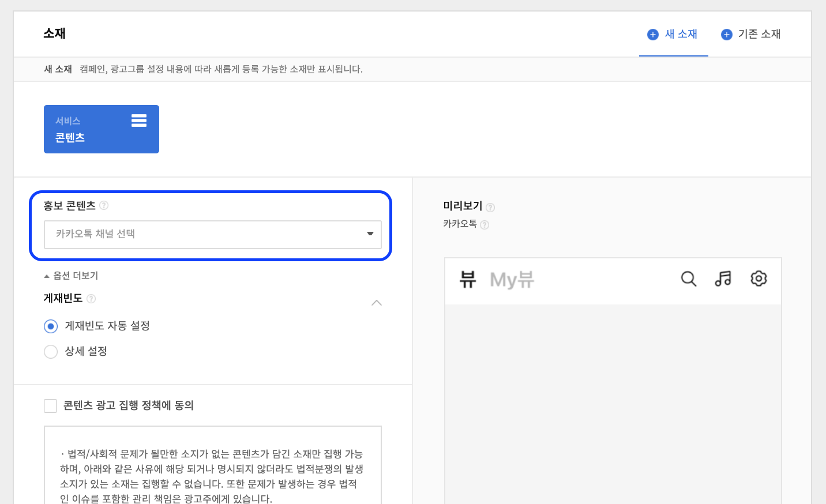Click the settings gear icon in preview
Screen dimensions: 826x504
click(759, 279)
